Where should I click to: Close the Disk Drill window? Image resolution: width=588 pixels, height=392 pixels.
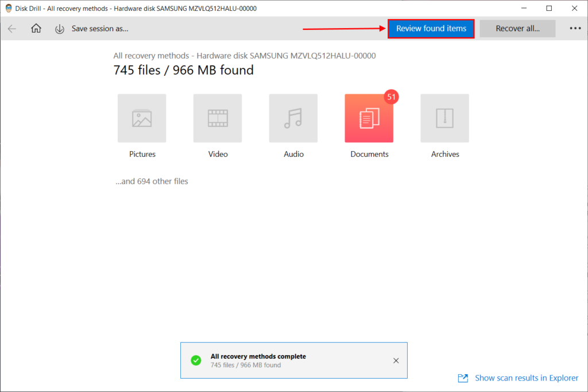(x=574, y=8)
